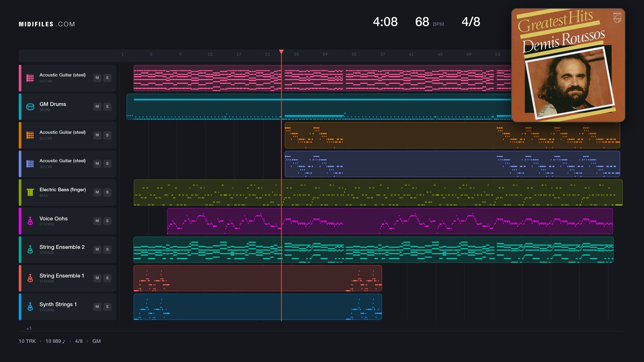Click the 68 BPM tempo display
Image resolution: width=644 pixels, height=362 pixels.
(429, 22)
